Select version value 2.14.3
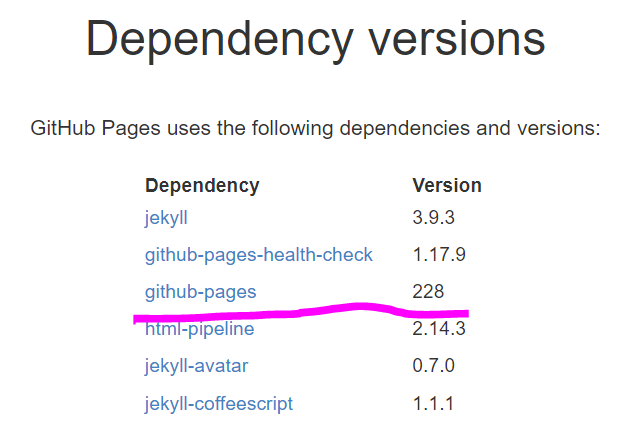641x427 pixels. 439,329
